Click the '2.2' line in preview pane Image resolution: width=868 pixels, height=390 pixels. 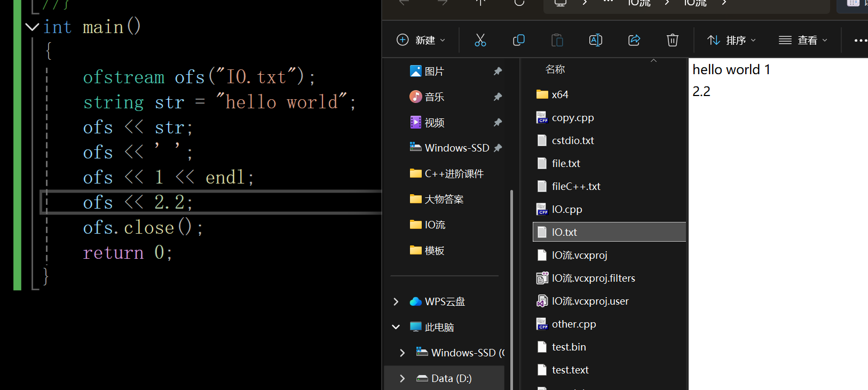click(x=701, y=91)
